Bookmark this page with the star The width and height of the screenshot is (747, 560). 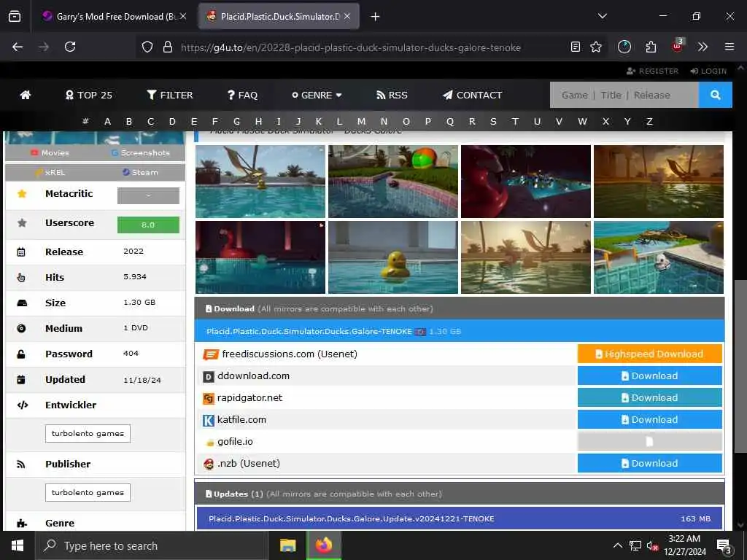pos(596,47)
